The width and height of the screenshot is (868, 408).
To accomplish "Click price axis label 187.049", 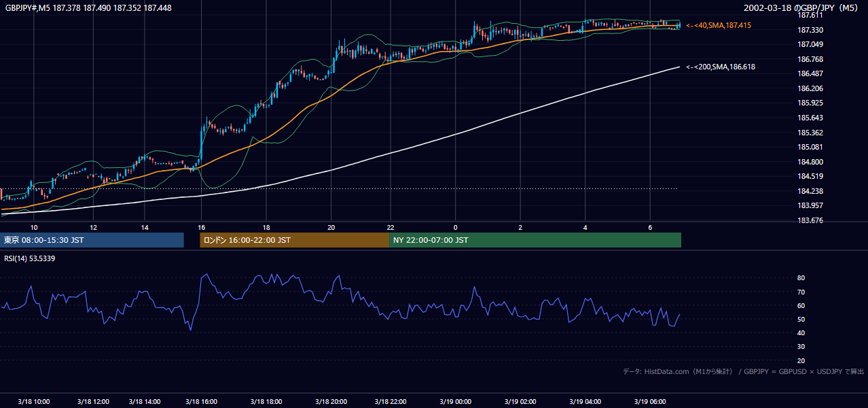I will tap(810, 45).
